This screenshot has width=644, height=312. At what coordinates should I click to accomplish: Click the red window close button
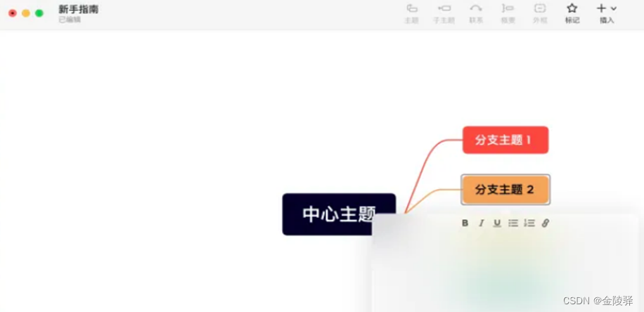[x=13, y=13]
